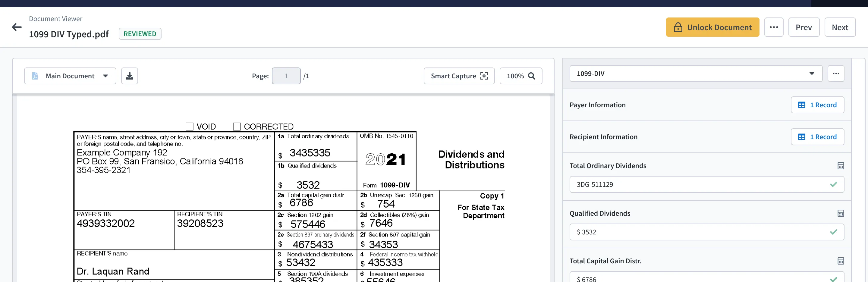
Task: Open the calculator icon for Total Ordinary Dividends
Action: click(x=840, y=165)
